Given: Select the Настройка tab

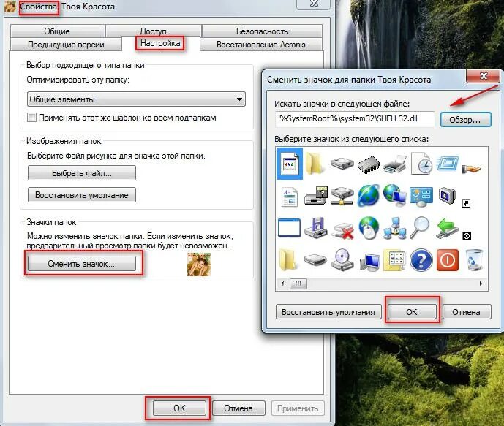Looking at the screenshot, I should (x=160, y=43).
